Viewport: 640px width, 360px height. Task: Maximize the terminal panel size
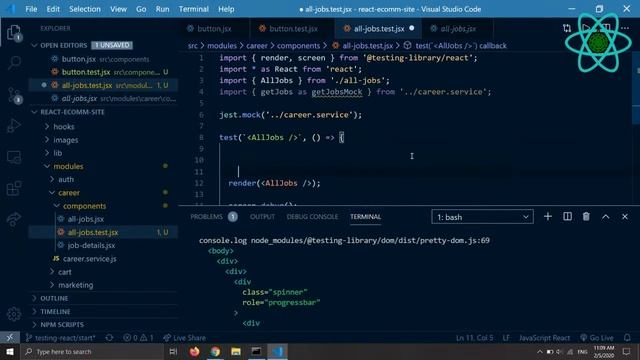tap(606, 216)
